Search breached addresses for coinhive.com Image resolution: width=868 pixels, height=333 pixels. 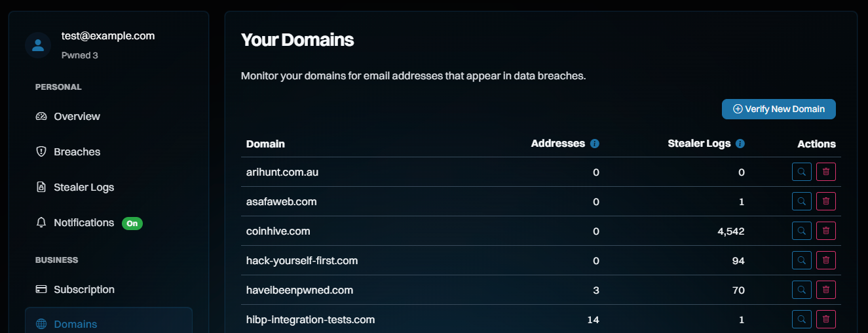coord(802,231)
